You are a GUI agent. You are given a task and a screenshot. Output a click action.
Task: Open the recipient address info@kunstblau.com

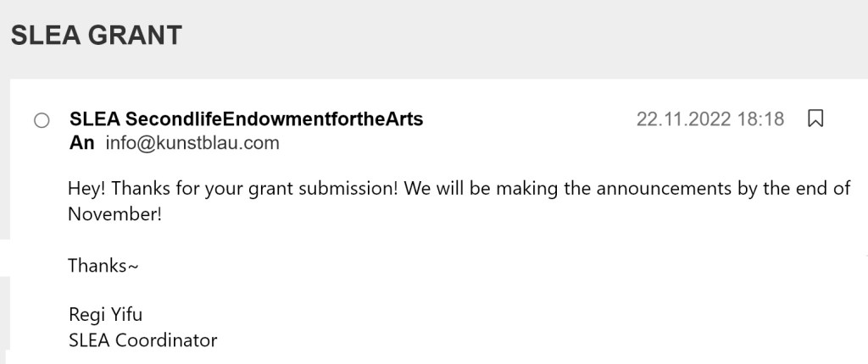[x=192, y=143]
